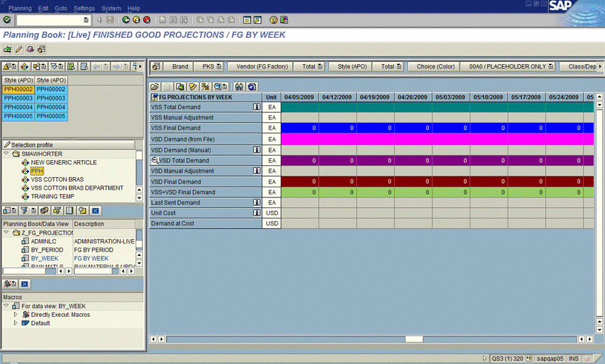Click the Vendor (FG Factory) button
The height and width of the screenshot is (364, 605).
[x=262, y=66]
